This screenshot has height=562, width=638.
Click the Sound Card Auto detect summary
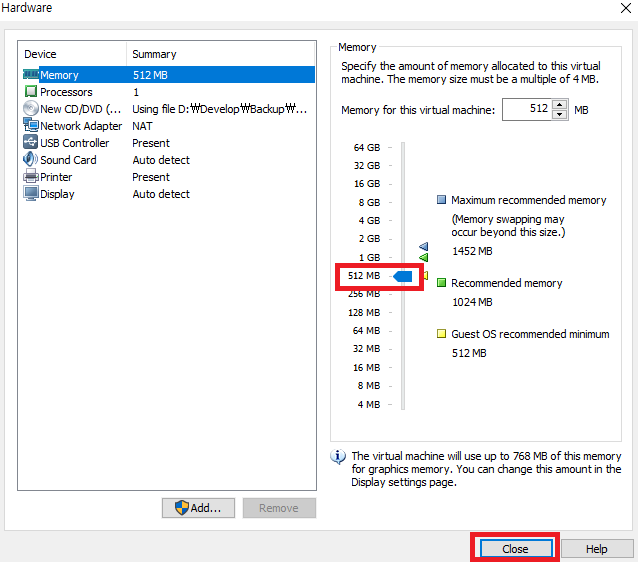[x=161, y=160]
